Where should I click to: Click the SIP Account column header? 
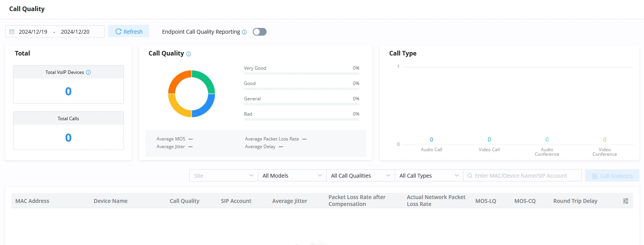[236, 201]
